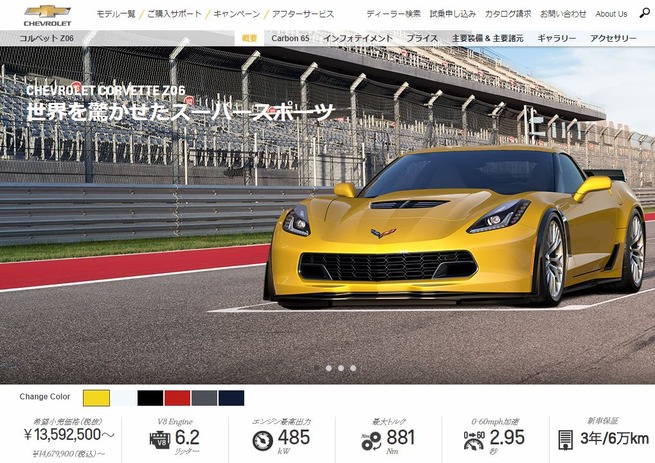Switch to the プライス tab
The width and height of the screenshot is (655, 463).
tap(422, 38)
